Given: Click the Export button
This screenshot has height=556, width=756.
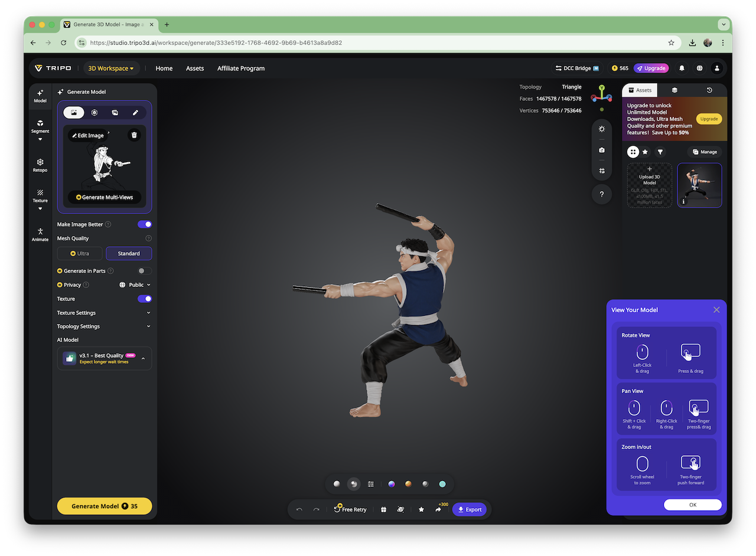Looking at the screenshot, I should pyautogui.click(x=470, y=509).
